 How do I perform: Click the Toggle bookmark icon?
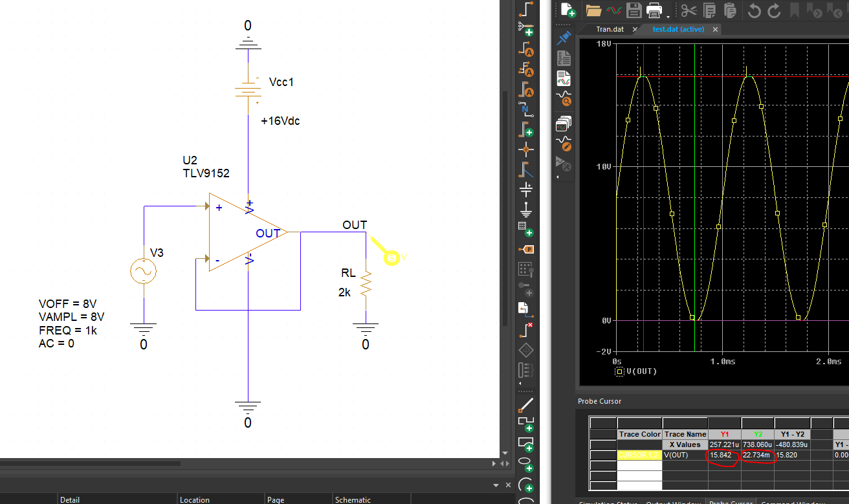coord(795,10)
